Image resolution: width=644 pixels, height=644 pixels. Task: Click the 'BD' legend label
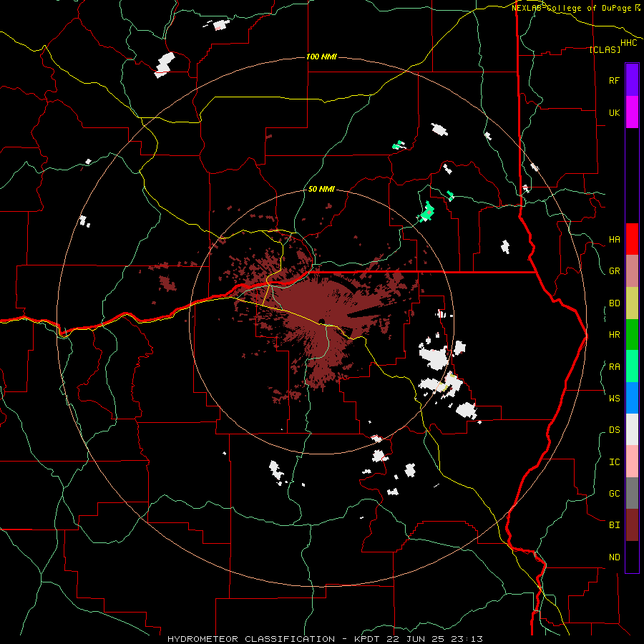614,303
